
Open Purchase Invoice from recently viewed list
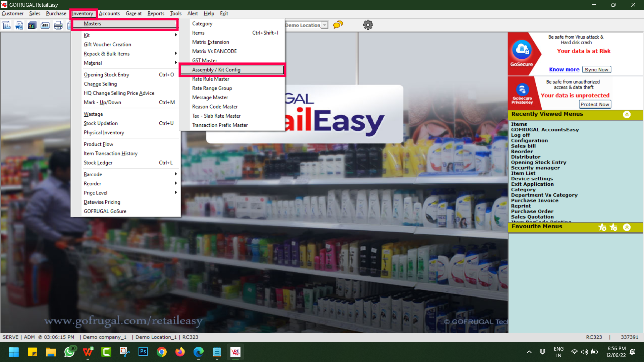click(534, 200)
